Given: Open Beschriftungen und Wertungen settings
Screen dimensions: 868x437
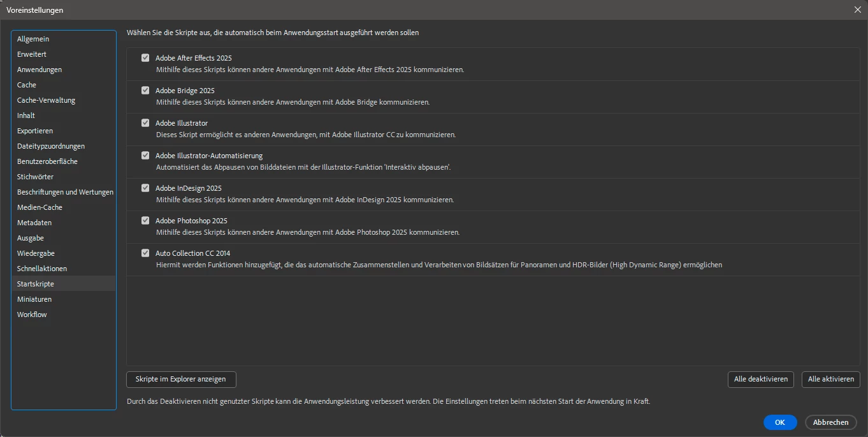Looking at the screenshot, I should (x=64, y=192).
